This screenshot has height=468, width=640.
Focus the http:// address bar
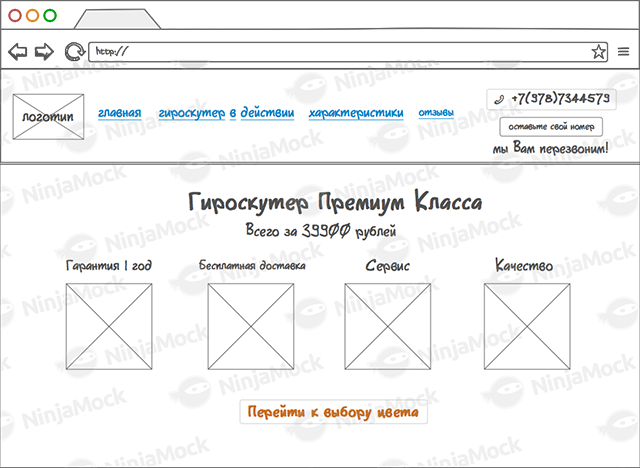[x=348, y=52]
